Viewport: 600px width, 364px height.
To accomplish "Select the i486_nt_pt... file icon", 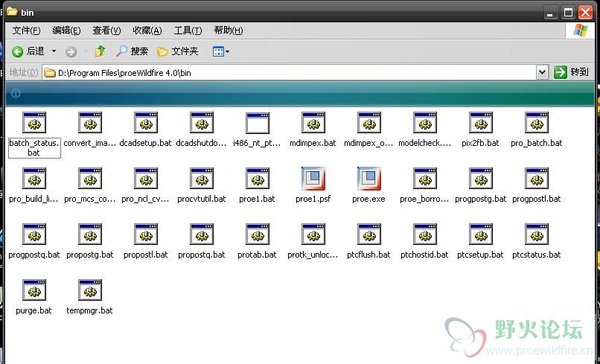I will tap(258, 123).
